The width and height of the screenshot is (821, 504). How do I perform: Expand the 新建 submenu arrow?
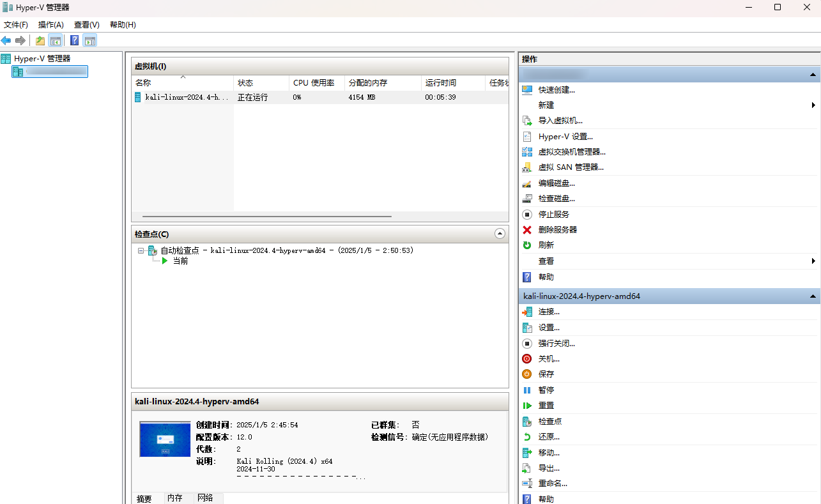(813, 105)
